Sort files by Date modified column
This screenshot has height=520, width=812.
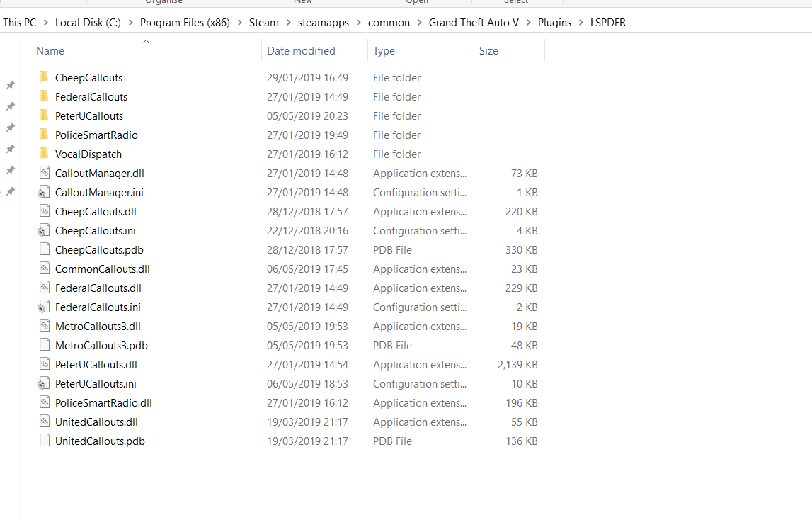point(301,51)
